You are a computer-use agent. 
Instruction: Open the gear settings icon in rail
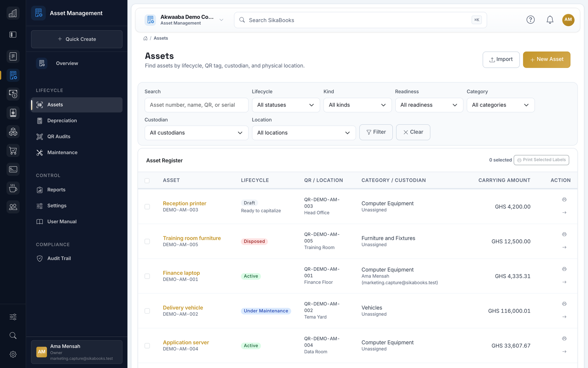click(13, 354)
